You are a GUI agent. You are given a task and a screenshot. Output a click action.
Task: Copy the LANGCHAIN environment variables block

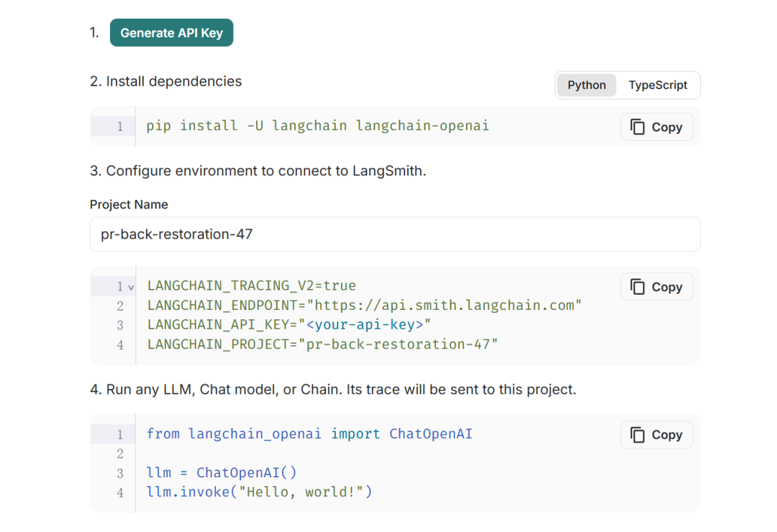pos(657,287)
